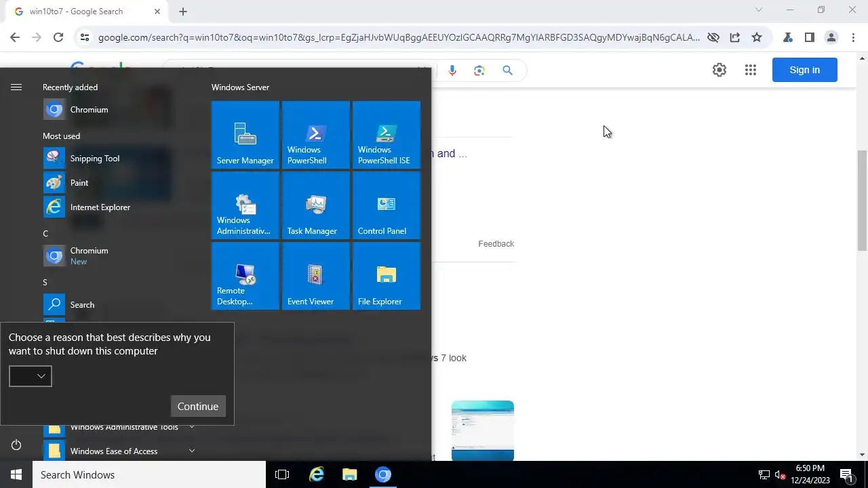Image resolution: width=868 pixels, height=488 pixels.
Task: Click the Windows Server group header
Action: click(x=240, y=87)
